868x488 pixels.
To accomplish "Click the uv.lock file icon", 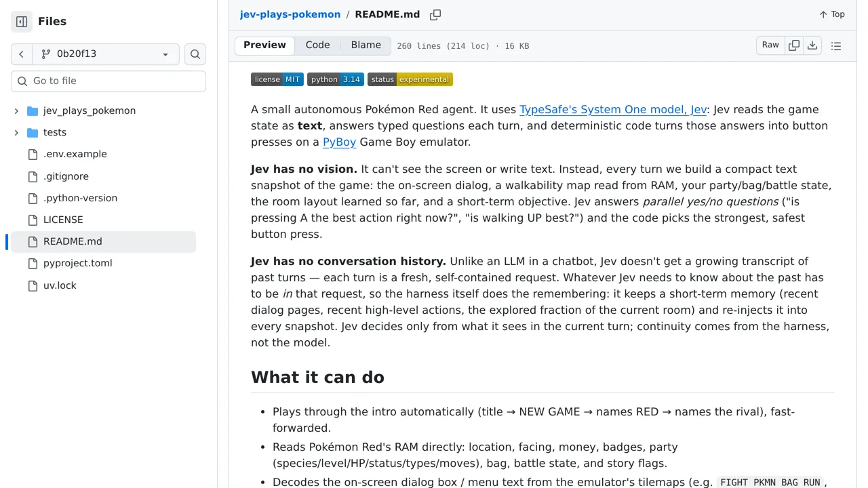I will point(33,285).
